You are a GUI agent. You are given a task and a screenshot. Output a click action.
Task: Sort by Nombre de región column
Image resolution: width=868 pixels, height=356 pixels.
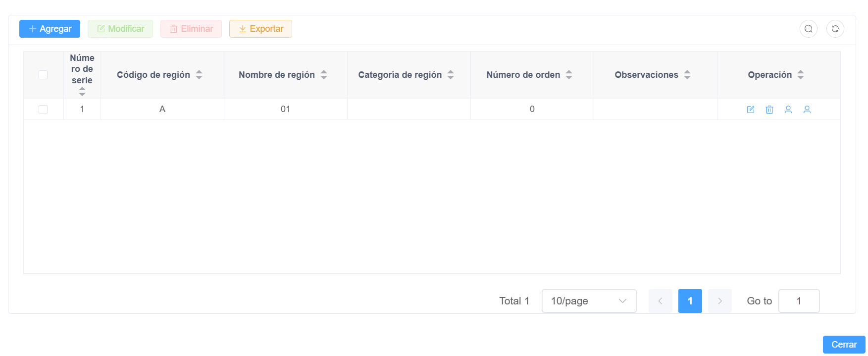pos(324,75)
